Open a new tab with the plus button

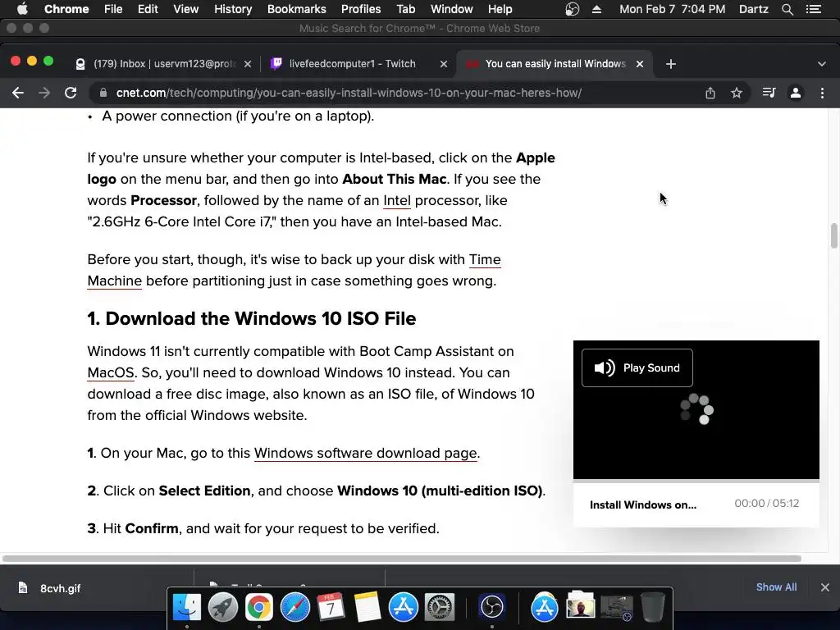(x=671, y=64)
